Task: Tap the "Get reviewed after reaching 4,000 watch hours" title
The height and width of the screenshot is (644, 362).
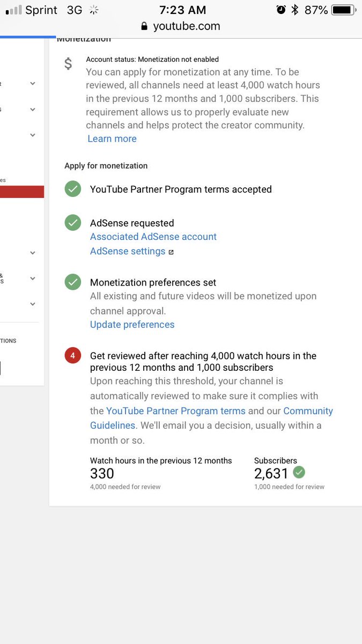Action: pyautogui.click(x=203, y=362)
